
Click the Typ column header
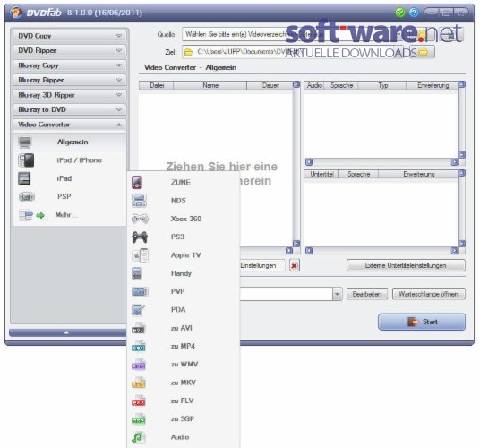coord(382,85)
